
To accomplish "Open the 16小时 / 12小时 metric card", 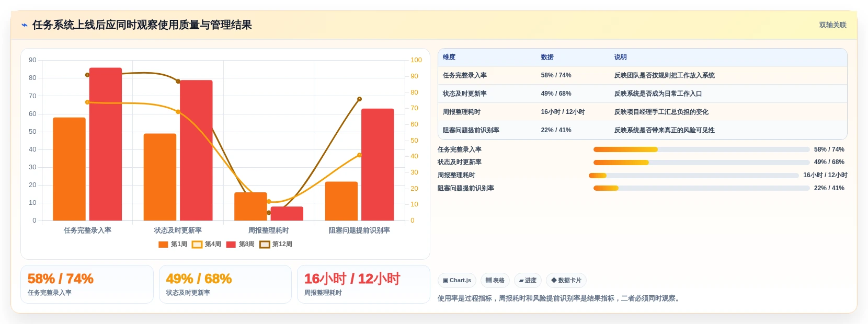I will tap(363, 284).
